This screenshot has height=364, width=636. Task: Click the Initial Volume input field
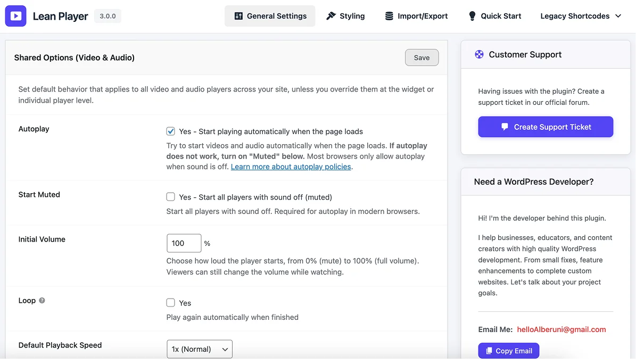tap(184, 243)
